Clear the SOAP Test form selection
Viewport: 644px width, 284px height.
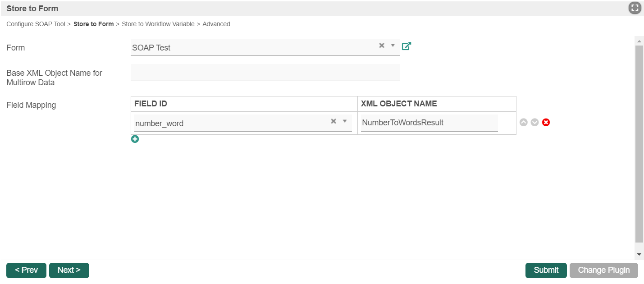click(381, 46)
